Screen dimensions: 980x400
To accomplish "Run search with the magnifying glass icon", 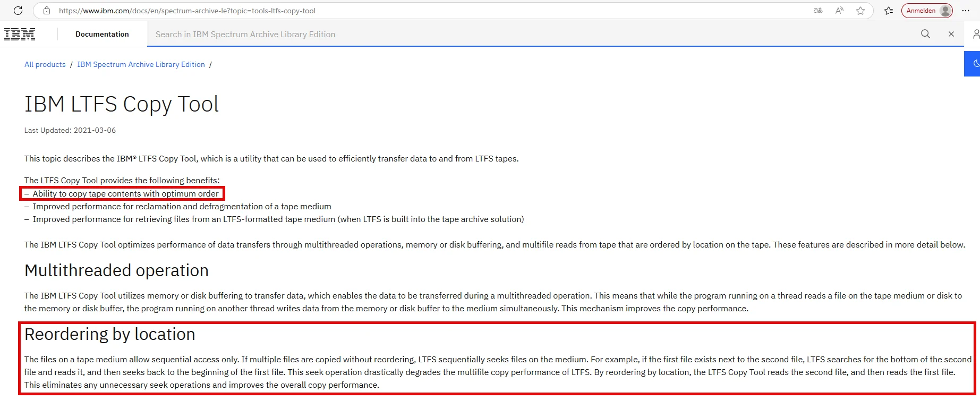I will (925, 34).
